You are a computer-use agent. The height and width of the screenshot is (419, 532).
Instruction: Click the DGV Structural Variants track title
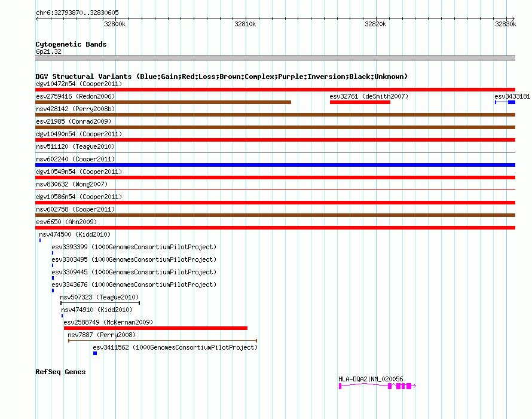(221, 77)
